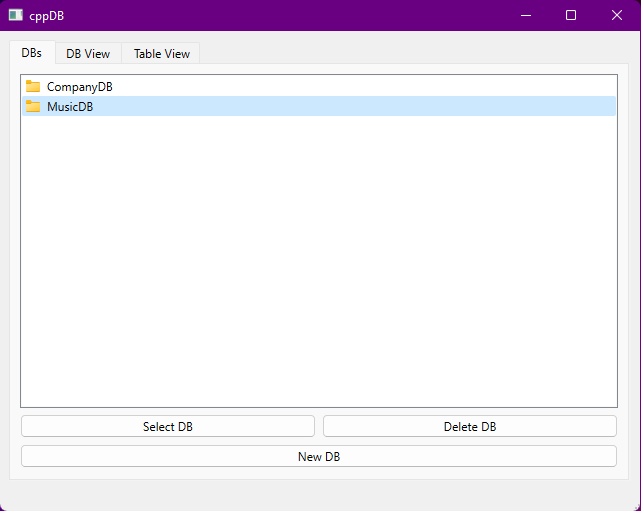Open the Table View tab
Image resolution: width=641 pixels, height=511 pixels.
coord(161,54)
